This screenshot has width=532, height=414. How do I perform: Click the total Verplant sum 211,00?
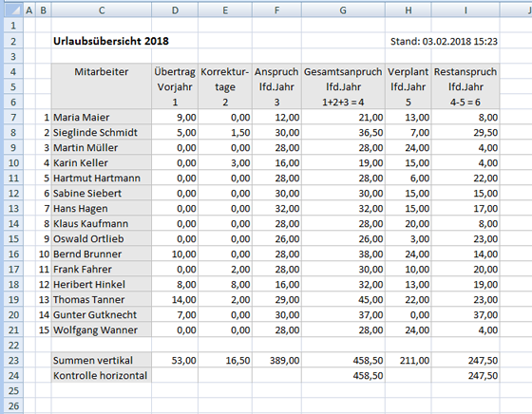pyautogui.click(x=408, y=360)
